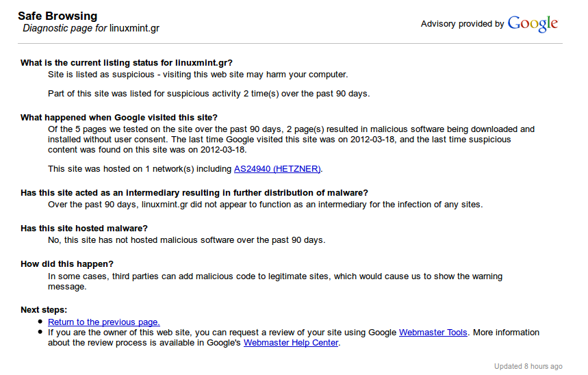The width and height of the screenshot is (588, 375).
Task: Click the Google logo
Action: click(533, 24)
